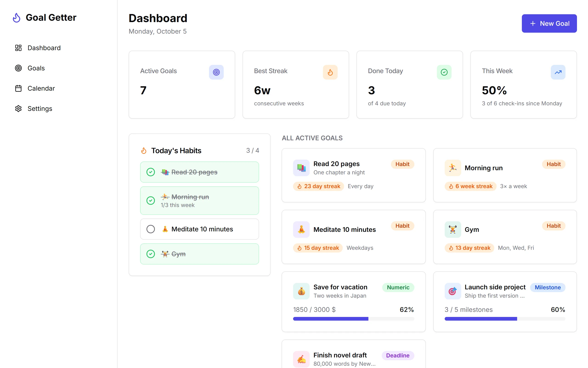
Task: Uncheck the Read 20 pages habit
Action: 151,172
